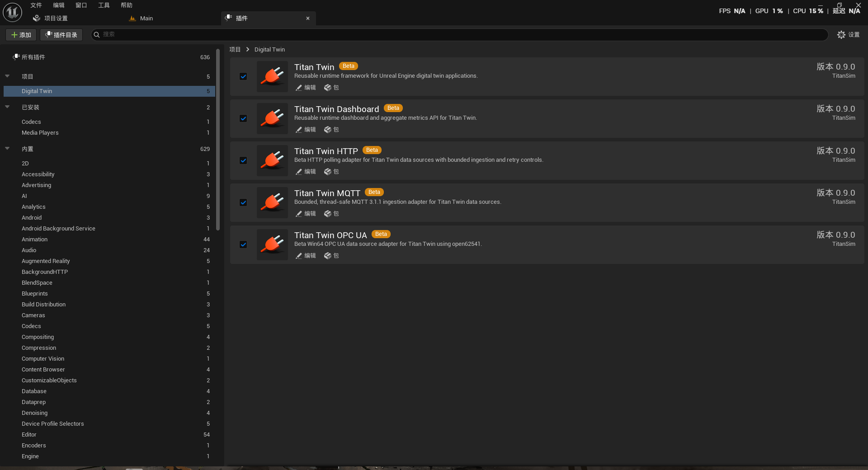This screenshot has height=470, width=868.
Task: Click the category list scrollbar
Action: (218, 140)
